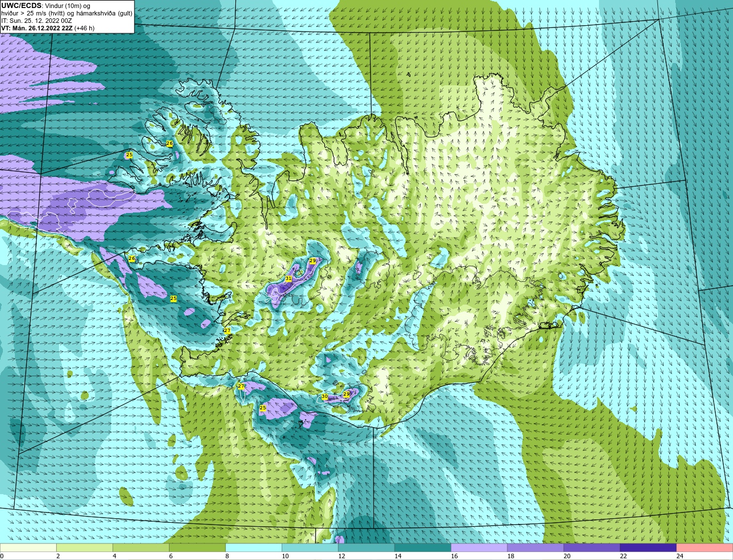Click the yellow gust label 30
The width and height of the screenshot is (733, 560).
325,396
